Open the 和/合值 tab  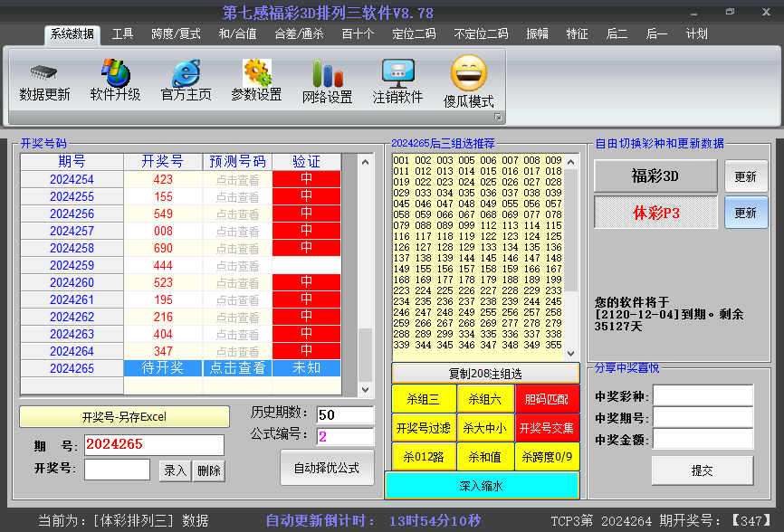[237, 34]
